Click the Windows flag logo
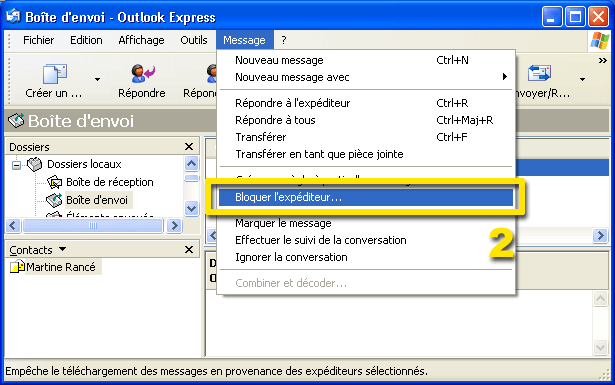Viewport: 615px width, 385px height. pos(600,40)
